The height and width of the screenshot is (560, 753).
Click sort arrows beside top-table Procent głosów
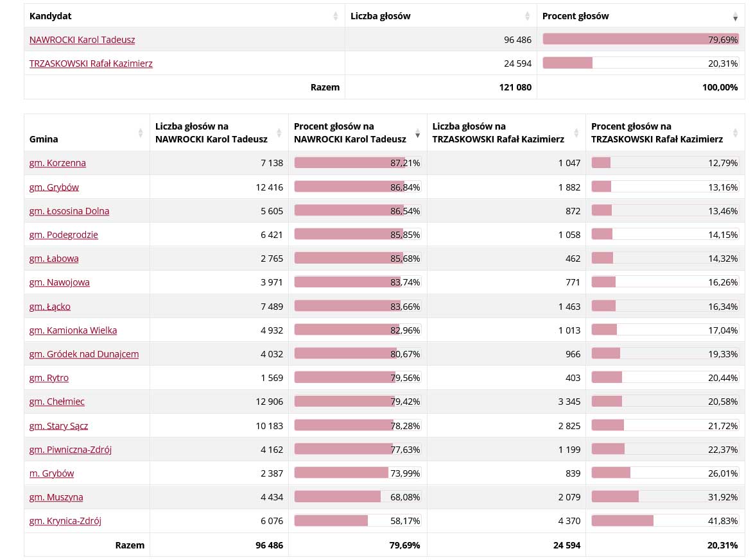(x=736, y=16)
